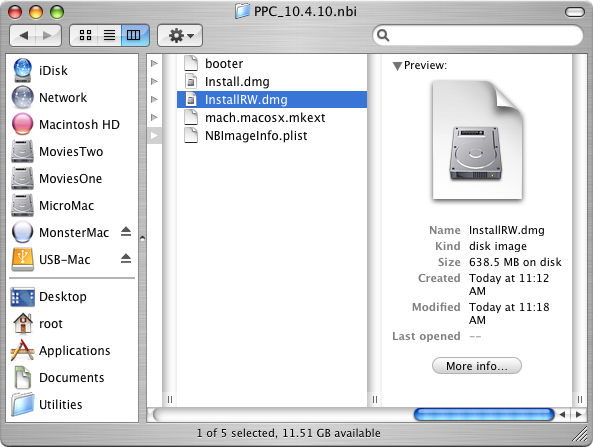Open the Utilities folder

click(x=72, y=405)
